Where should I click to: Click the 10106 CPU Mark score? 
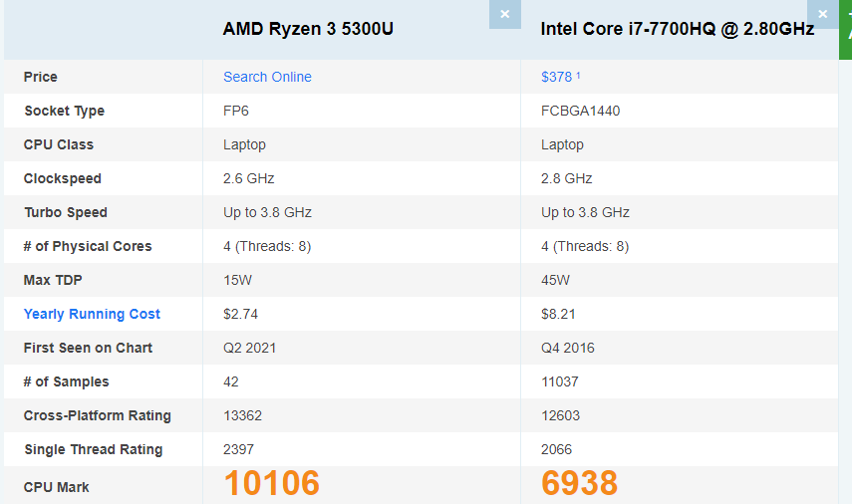pyautogui.click(x=272, y=483)
